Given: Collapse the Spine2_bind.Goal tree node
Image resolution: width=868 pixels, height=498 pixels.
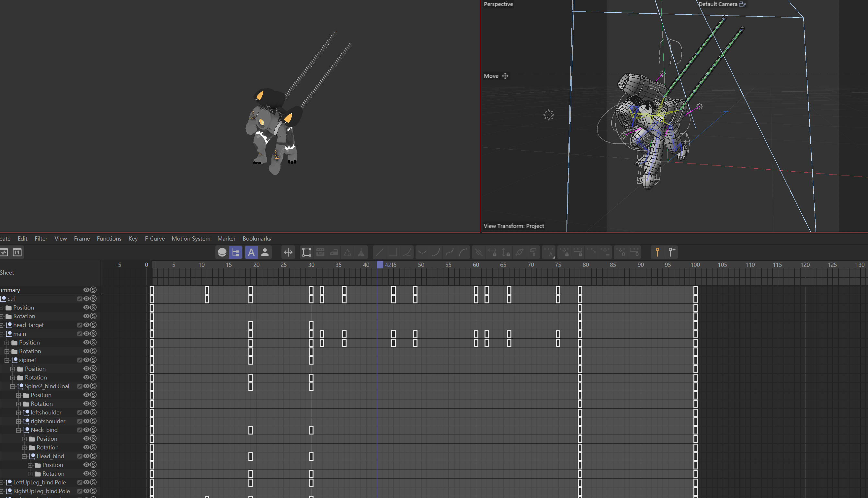Looking at the screenshot, I should tap(13, 387).
